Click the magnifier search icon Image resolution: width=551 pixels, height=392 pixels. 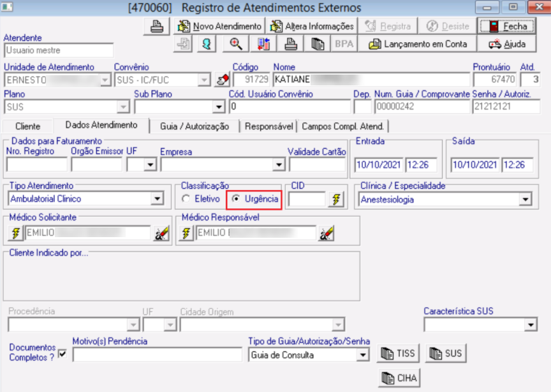235,44
